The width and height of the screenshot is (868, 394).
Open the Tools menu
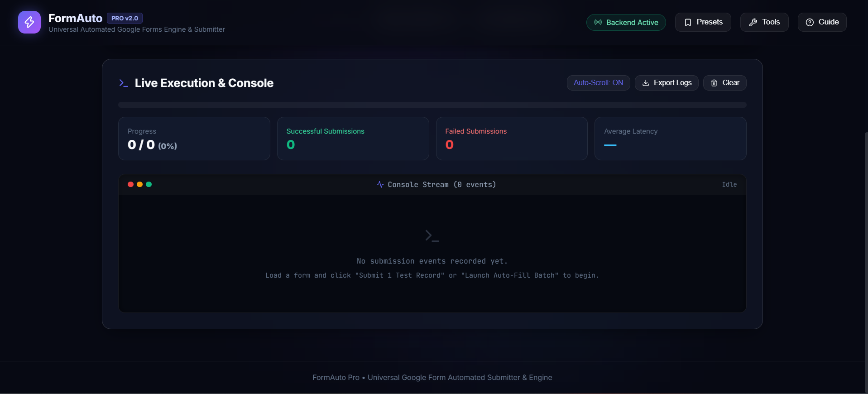click(764, 22)
